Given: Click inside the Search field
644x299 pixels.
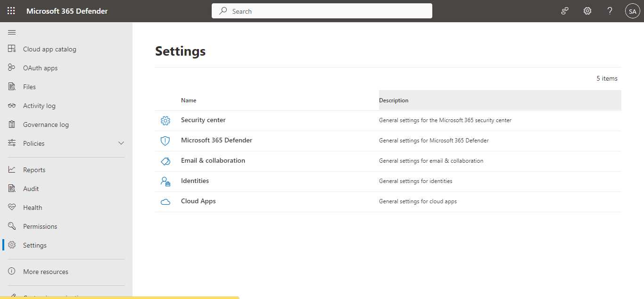Looking at the screenshot, I should [322, 10].
